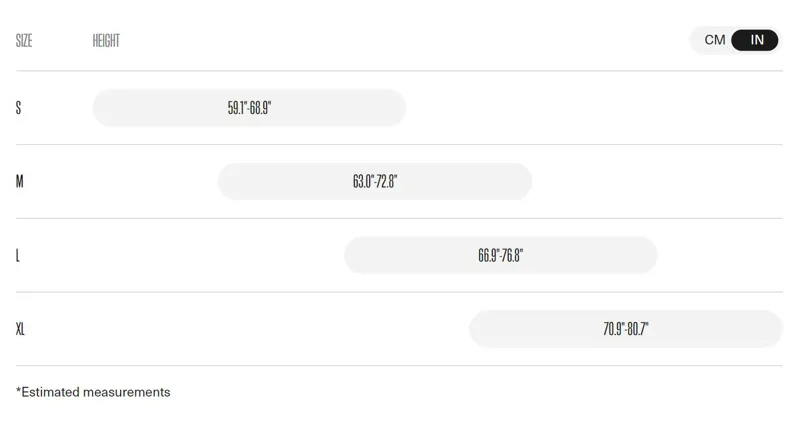
Task: Click the HEIGHT column header
Action: 106,41
